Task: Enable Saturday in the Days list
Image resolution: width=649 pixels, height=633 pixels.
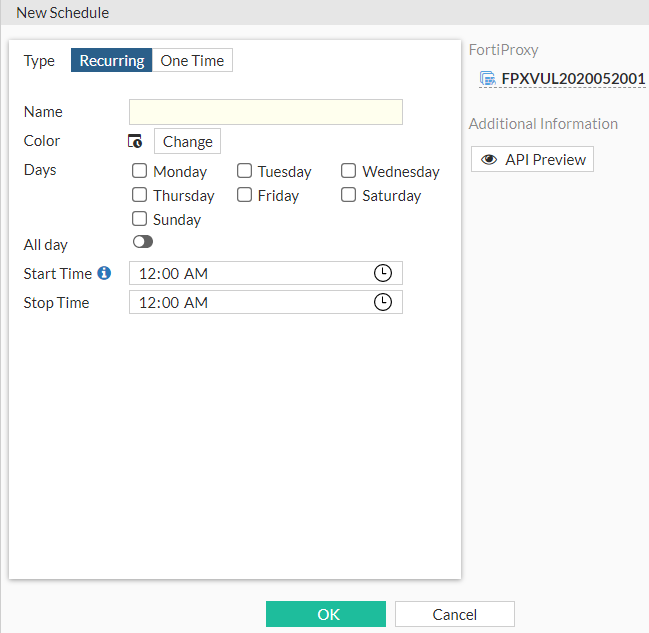Action: tap(349, 195)
